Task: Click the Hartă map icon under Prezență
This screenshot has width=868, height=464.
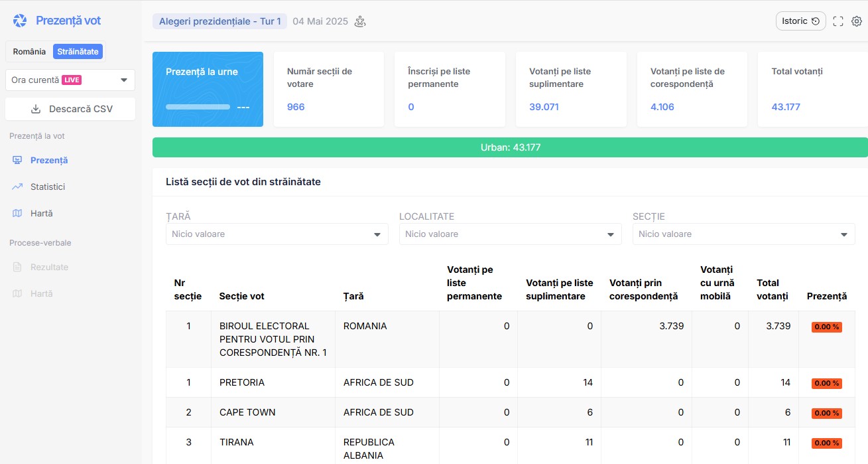Action: 17,214
